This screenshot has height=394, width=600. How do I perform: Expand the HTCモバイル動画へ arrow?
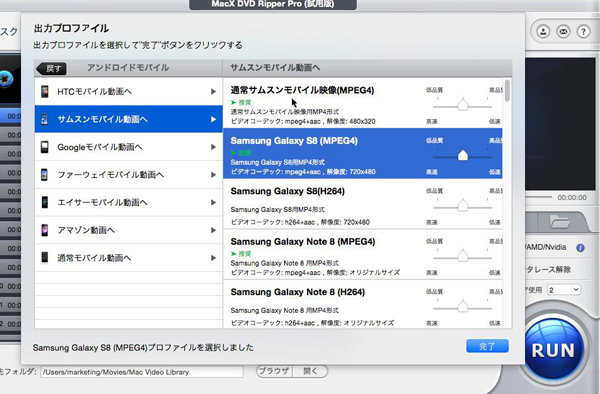(213, 91)
